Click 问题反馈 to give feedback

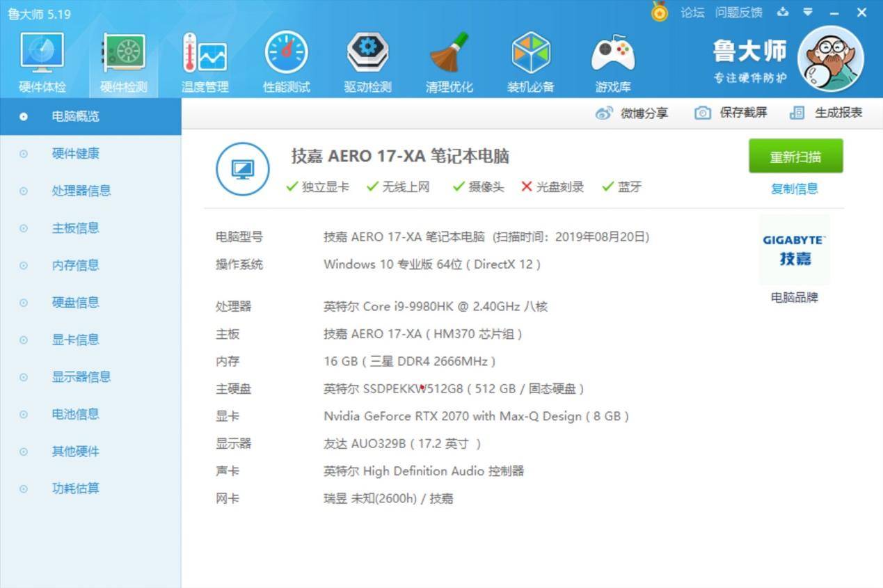[738, 13]
